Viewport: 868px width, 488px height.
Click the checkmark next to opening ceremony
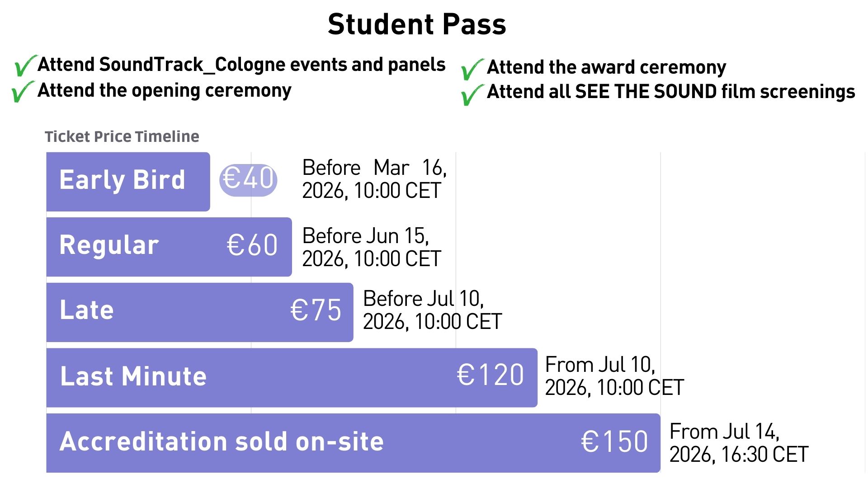tap(23, 92)
